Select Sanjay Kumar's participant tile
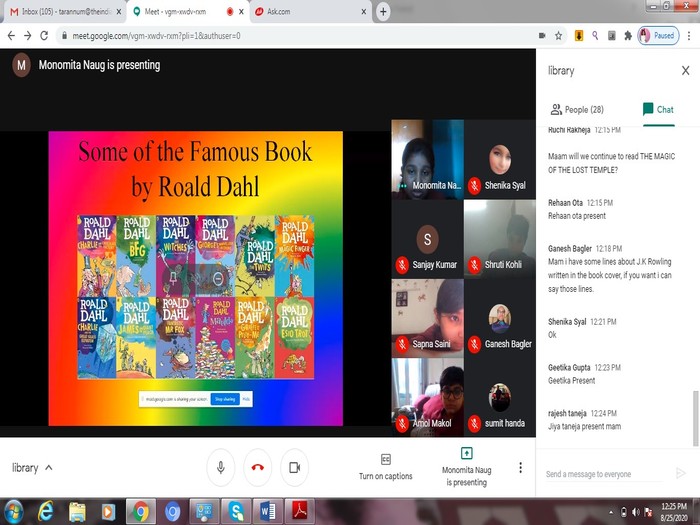The width and height of the screenshot is (700, 525). (x=428, y=239)
